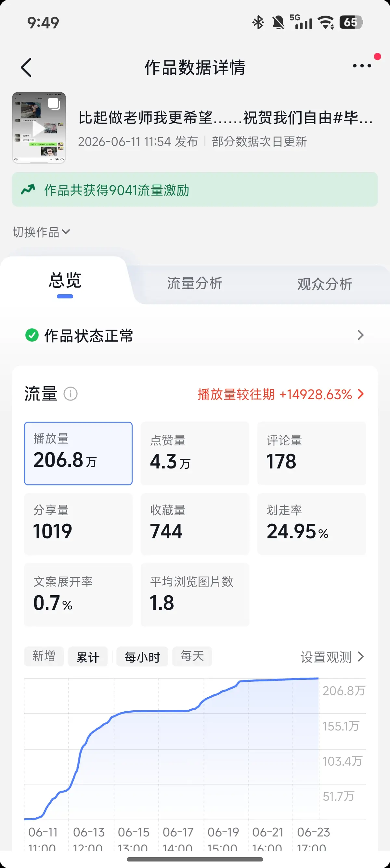Select the 评论量 178 metric card
390x868 pixels.
click(312, 453)
